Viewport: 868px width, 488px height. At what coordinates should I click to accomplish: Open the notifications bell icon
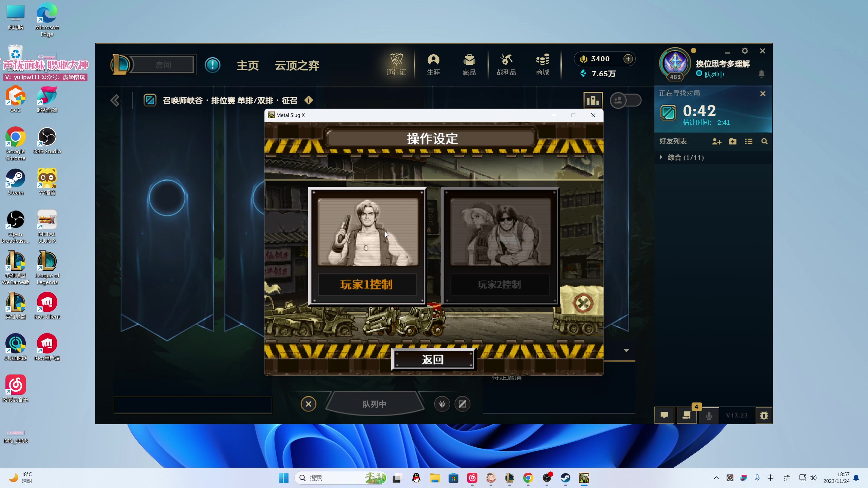pos(762,74)
